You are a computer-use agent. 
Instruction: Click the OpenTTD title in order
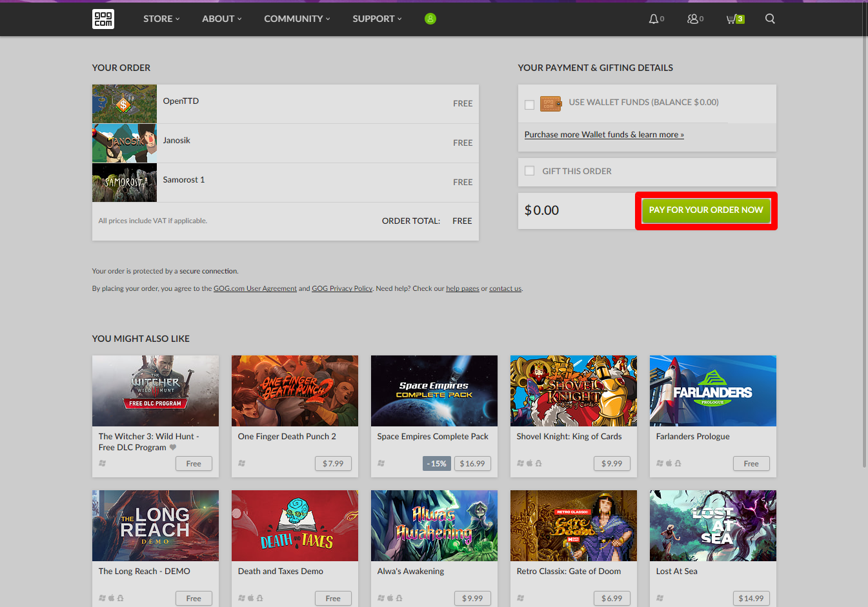click(x=181, y=101)
